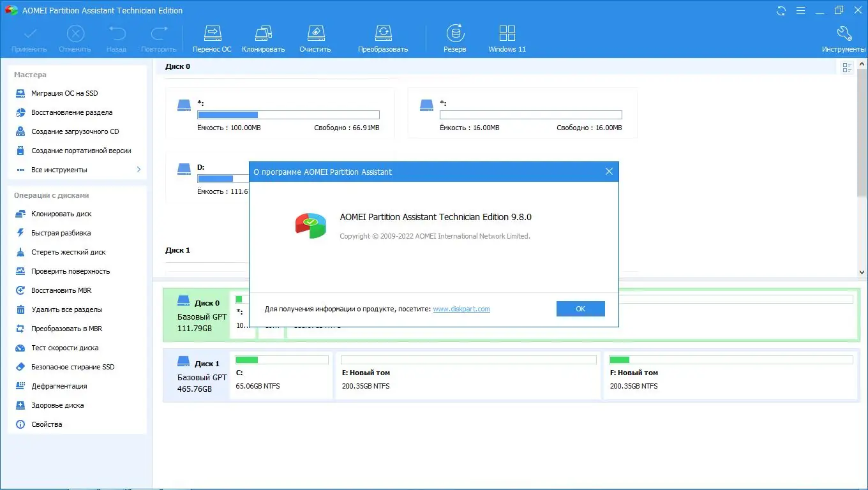868x490 pixels.
Task: Select the 16.00MB partition card
Action: pos(523,114)
